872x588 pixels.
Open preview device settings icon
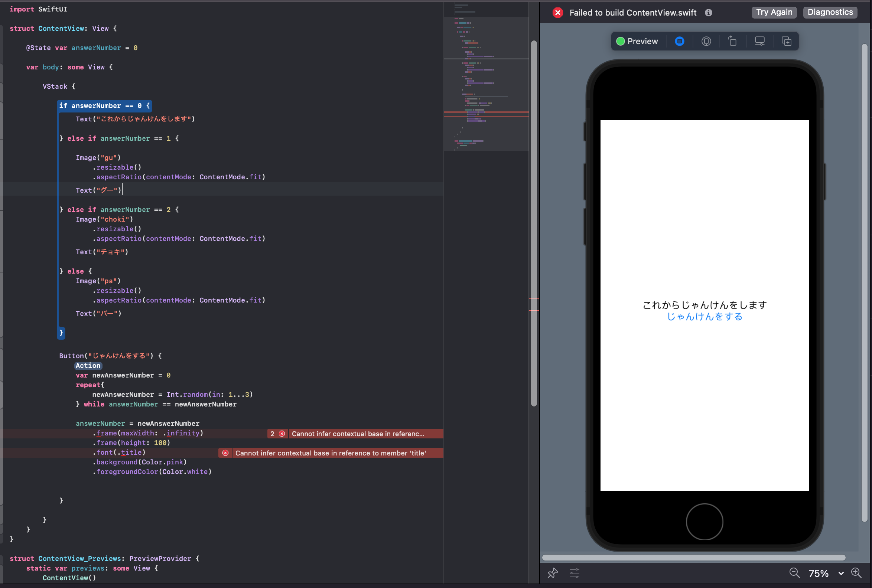coord(759,41)
